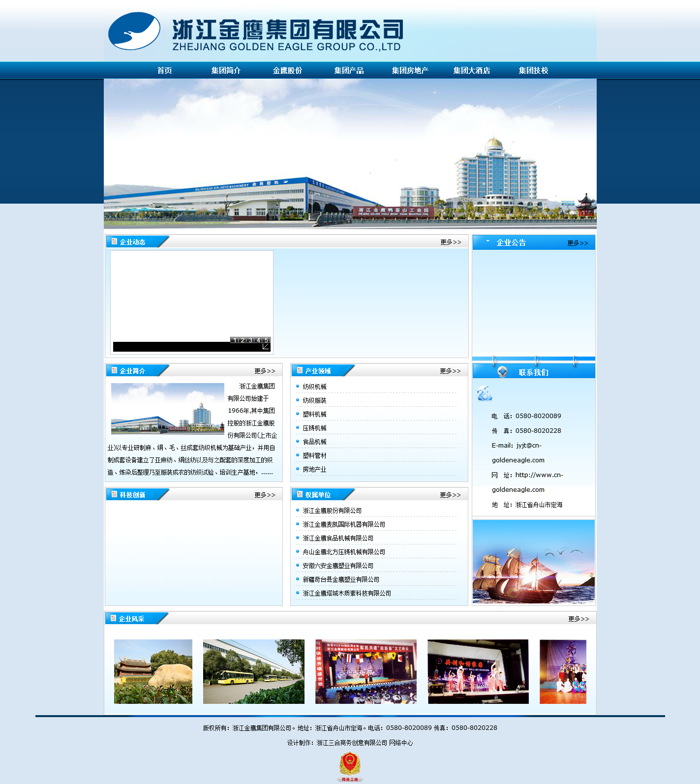Image resolution: width=700 pixels, height=784 pixels.
Task: Open 舟山金鹰北方压铸机械有限公司 link
Action: pyautogui.click(x=344, y=552)
